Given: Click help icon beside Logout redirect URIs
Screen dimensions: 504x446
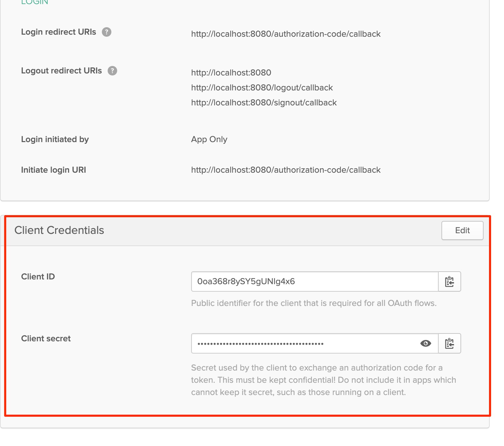Looking at the screenshot, I should (x=112, y=71).
